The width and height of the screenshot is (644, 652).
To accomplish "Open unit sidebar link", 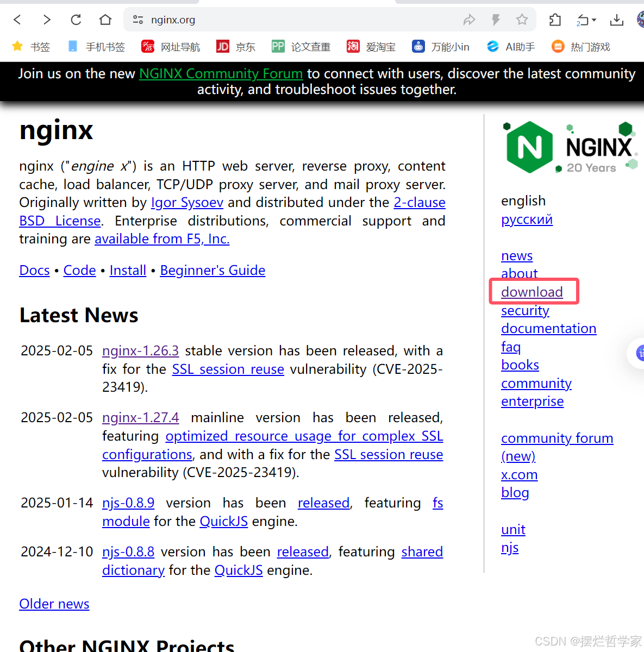I will pos(513,530).
